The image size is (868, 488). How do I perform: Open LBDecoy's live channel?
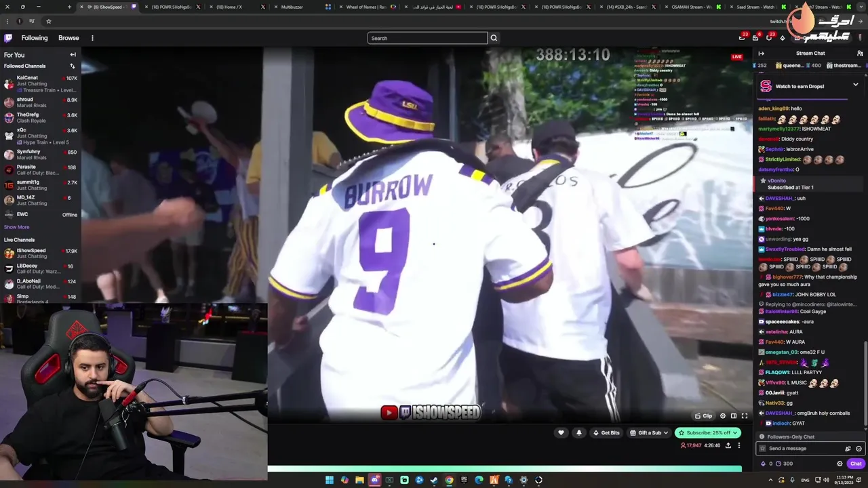click(41, 268)
